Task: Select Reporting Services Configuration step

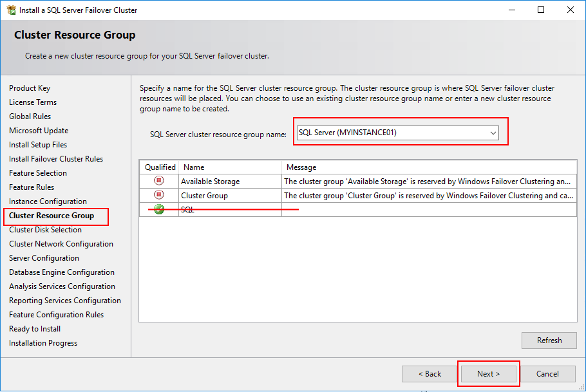Action: 65,301
